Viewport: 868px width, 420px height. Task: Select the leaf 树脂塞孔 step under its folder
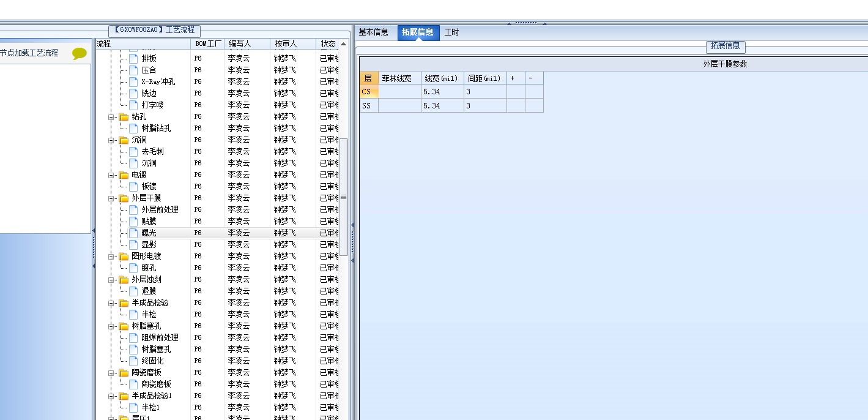click(x=157, y=349)
